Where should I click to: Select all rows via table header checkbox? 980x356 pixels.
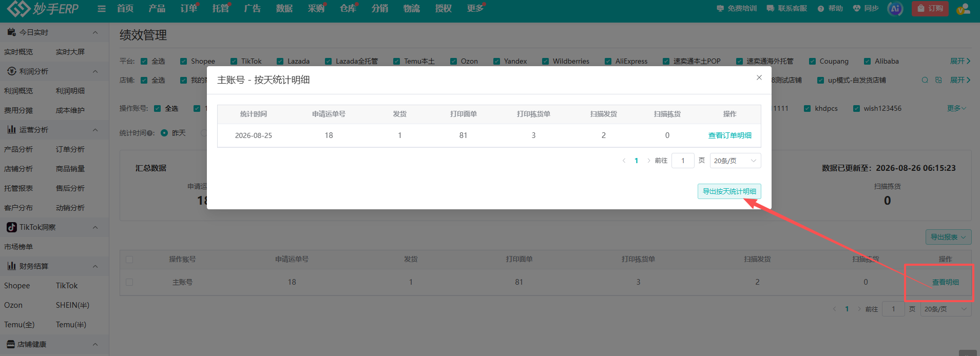(x=129, y=260)
